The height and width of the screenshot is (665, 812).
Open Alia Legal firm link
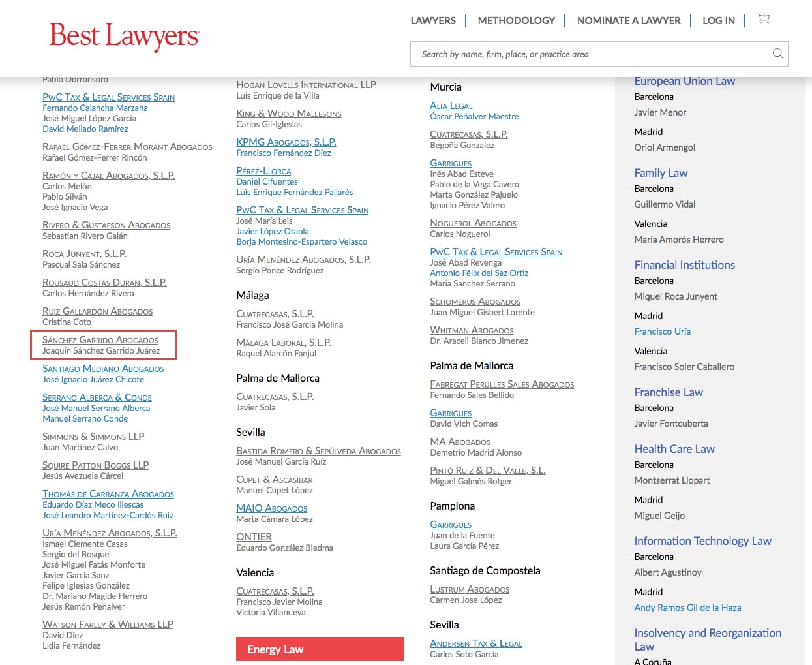451,106
